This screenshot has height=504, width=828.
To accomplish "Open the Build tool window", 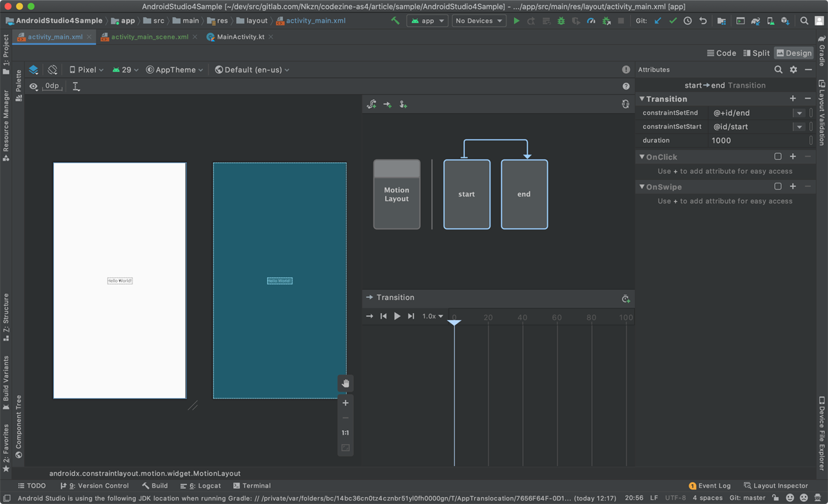I will coord(155,485).
